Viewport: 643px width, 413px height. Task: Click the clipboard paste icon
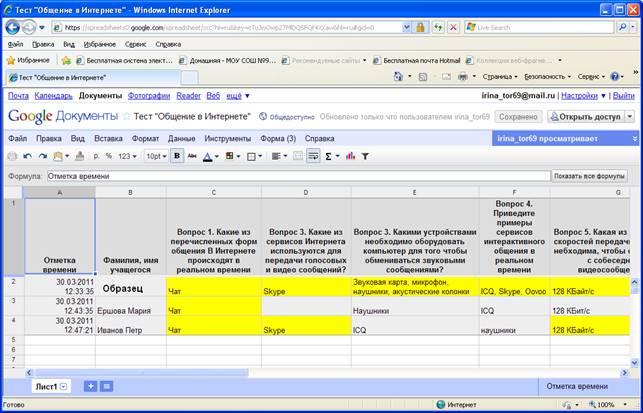pos(58,156)
